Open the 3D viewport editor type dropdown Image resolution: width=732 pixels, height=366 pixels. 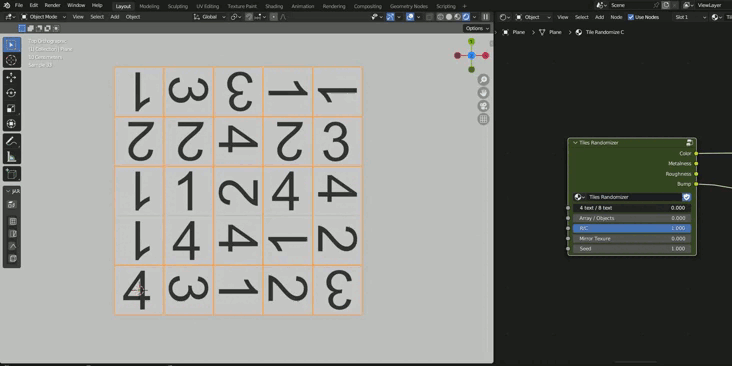point(10,17)
